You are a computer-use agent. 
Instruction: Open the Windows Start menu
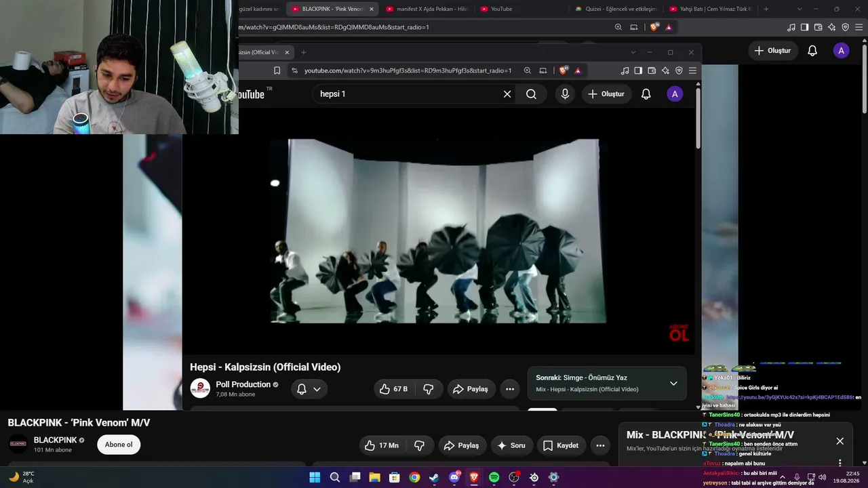pos(315,477)
